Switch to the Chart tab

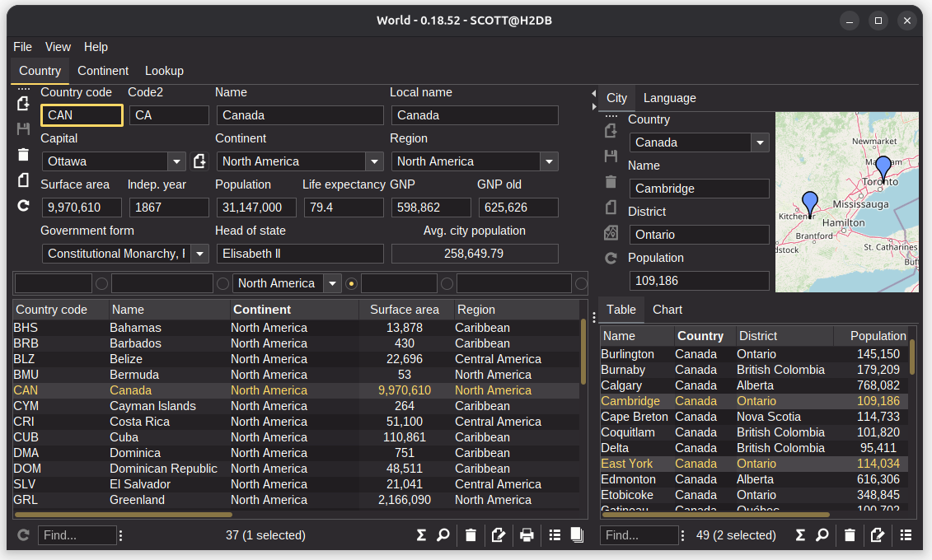coord(667,310)
